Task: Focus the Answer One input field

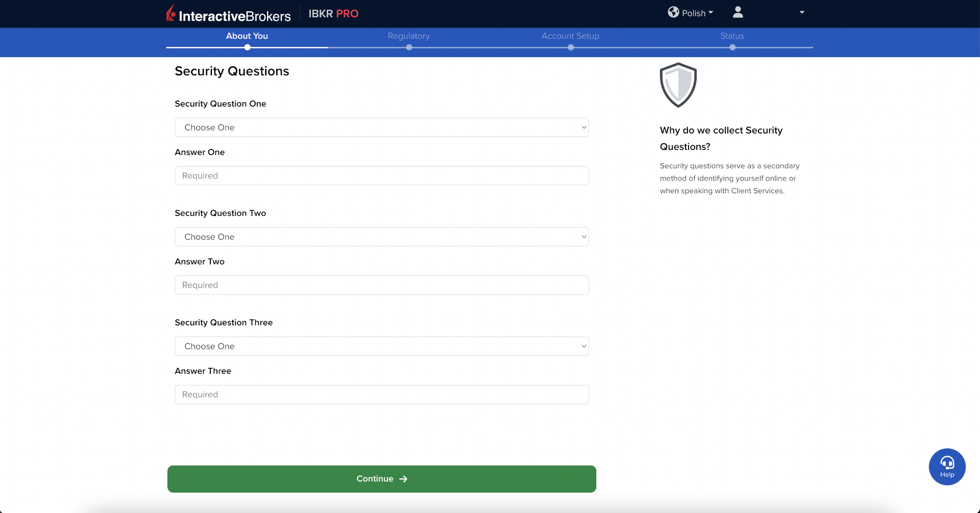Action: click(381, 176)
